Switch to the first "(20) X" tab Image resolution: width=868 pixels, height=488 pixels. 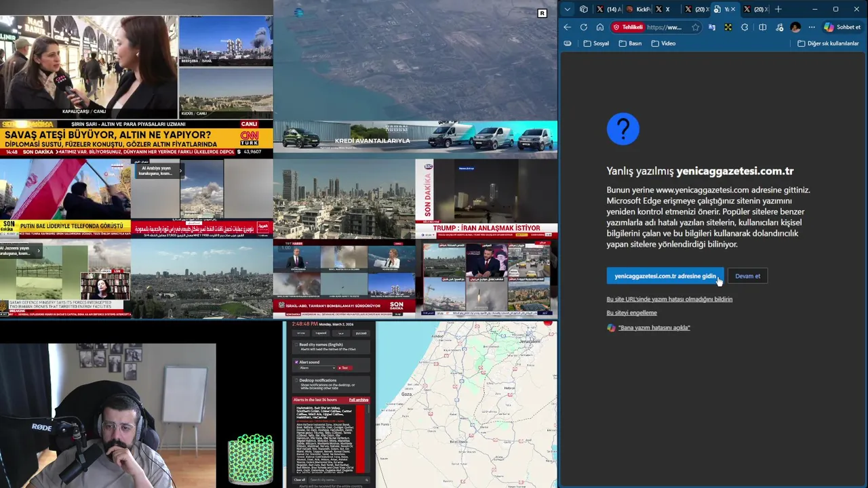(696, 9)
